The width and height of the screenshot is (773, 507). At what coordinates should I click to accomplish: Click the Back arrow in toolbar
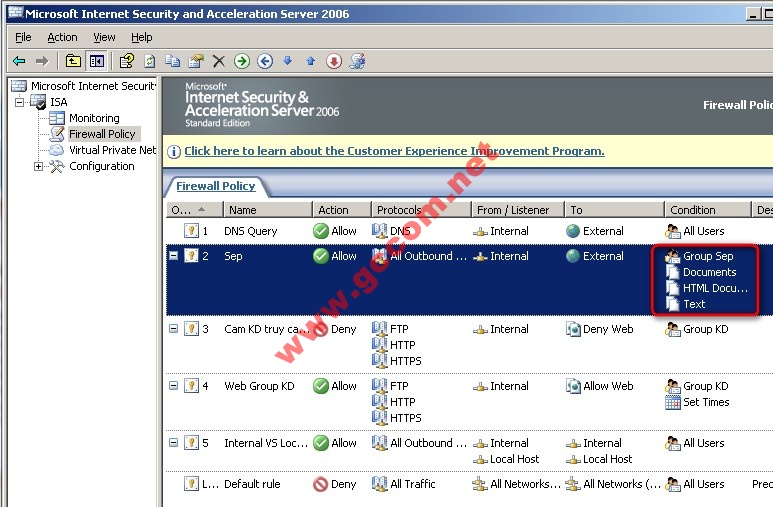(19, 61)
